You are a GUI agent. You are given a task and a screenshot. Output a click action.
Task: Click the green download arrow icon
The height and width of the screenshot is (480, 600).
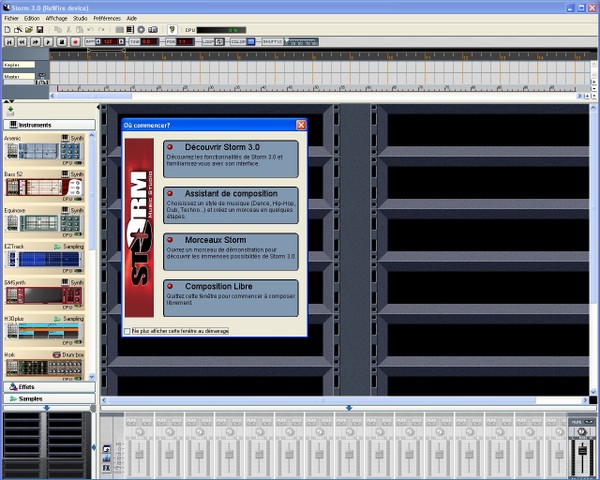[x=10, y=111]
